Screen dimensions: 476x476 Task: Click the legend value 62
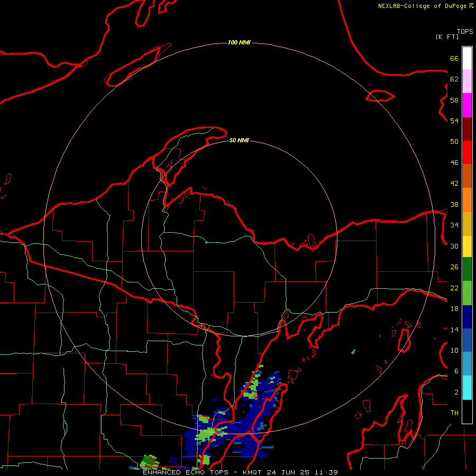point(454,79)
